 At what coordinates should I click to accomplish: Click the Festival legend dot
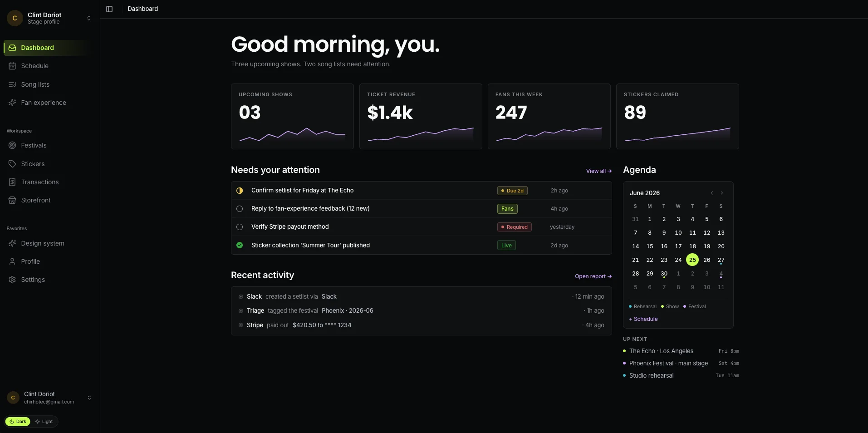pyautogui.click(x=685, y=307)
